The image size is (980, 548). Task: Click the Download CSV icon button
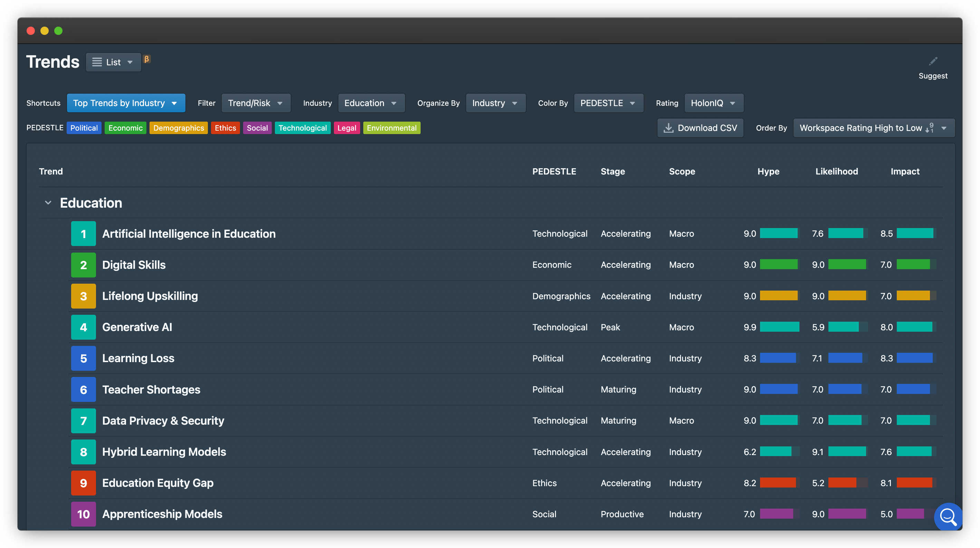700,128
